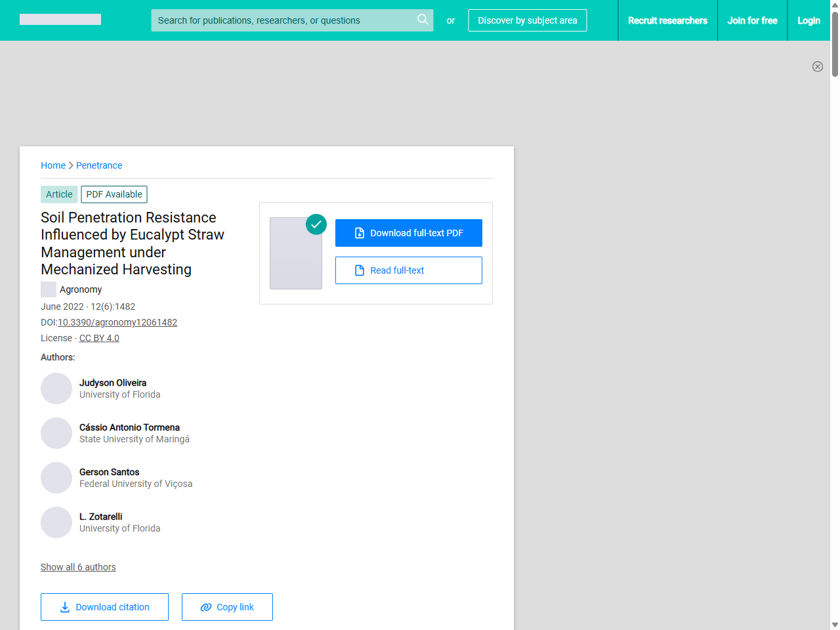
Task: Click the site logo in header
Action: [60, 20]
